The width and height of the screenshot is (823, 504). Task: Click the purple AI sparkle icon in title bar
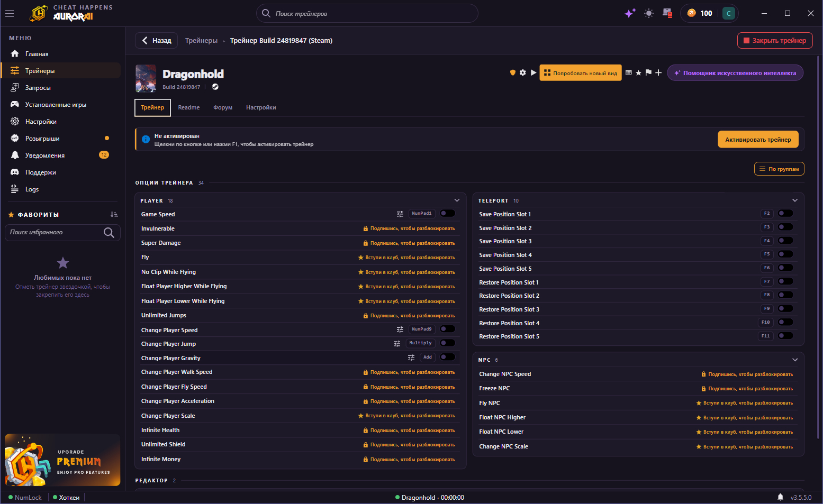pyautogui.click(x=629, y=13)
